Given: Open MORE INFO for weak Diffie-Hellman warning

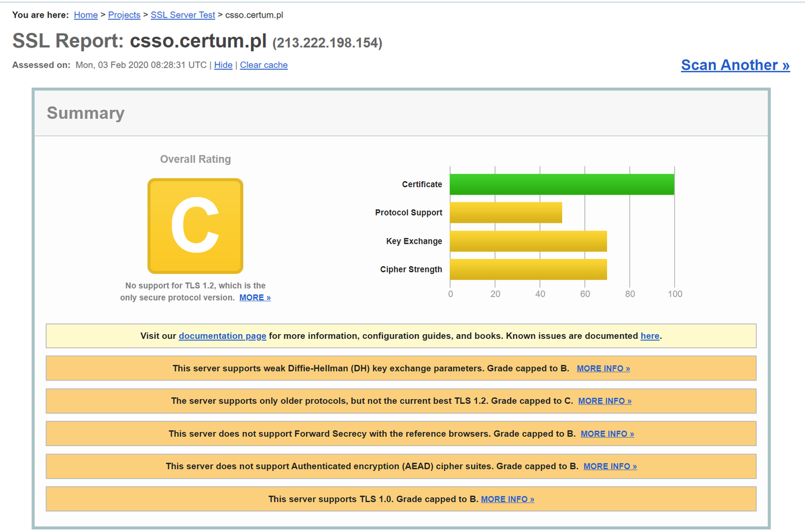Looking at the screenshot, I should coord(603,368).
